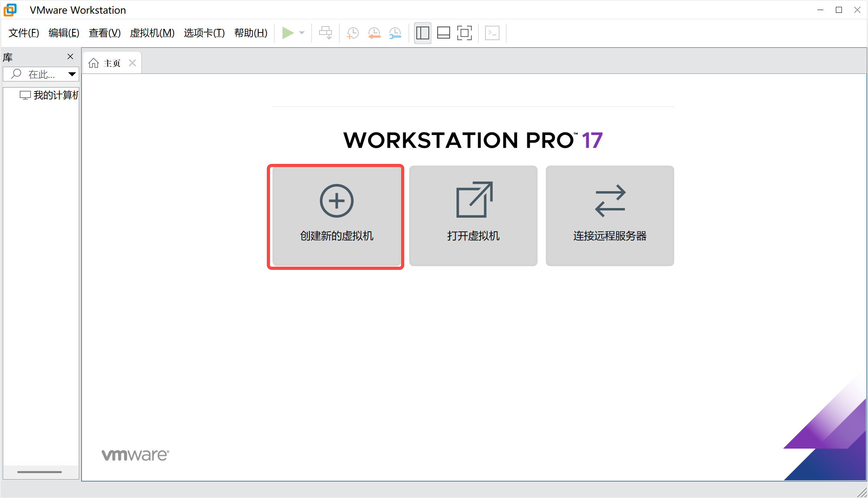Select 我的计算机 in the library tree
Image resolution: width=868 pixels, height=498 pixels.
[x=49, y=95]
